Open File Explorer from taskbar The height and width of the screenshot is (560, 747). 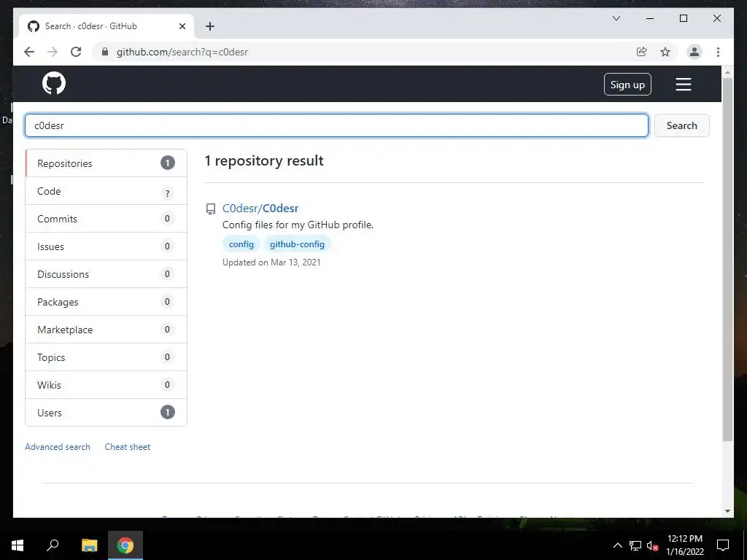click(x=89, y=545)
